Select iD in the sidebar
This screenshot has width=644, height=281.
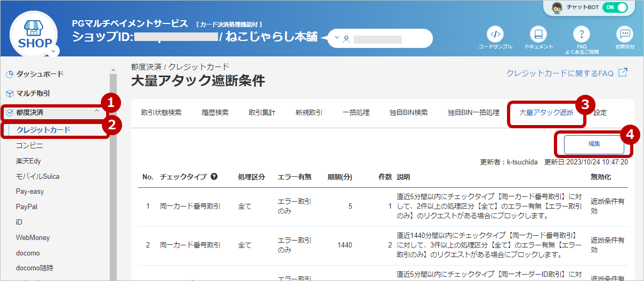pyautogui.click(x=19, y=222)
